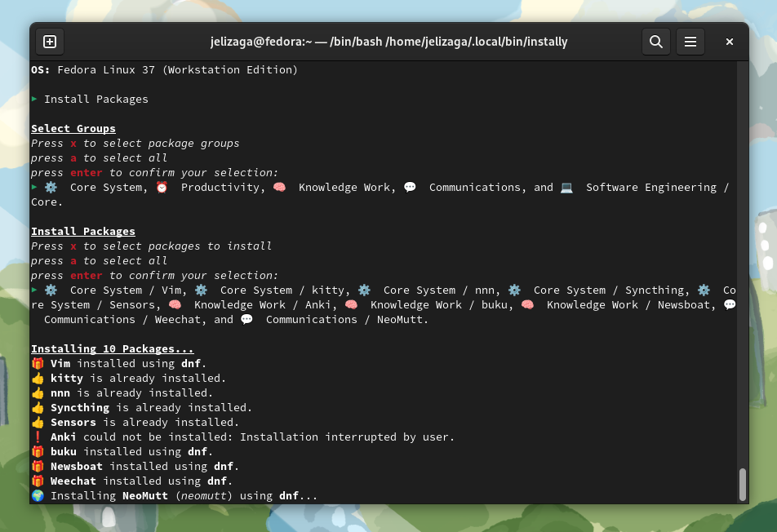Click the brain icon before Knowledge Work / Anki
The height and width of the screenshot is (532, 777).
175,304
